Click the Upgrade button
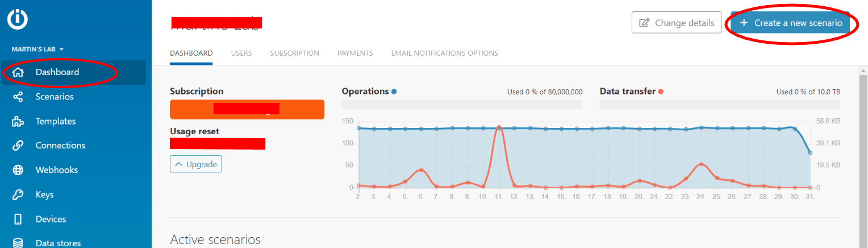This screenshot has width=868, height=248. (x=195, y=164)
